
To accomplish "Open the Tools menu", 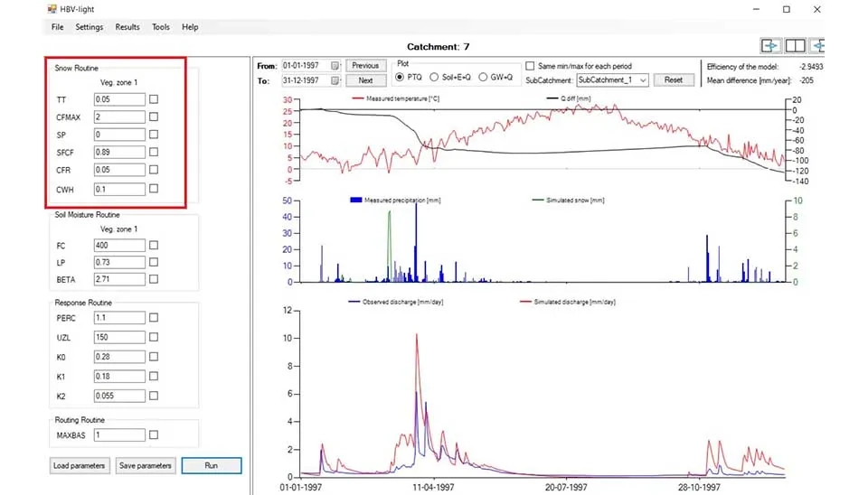I will coord(160,27).
